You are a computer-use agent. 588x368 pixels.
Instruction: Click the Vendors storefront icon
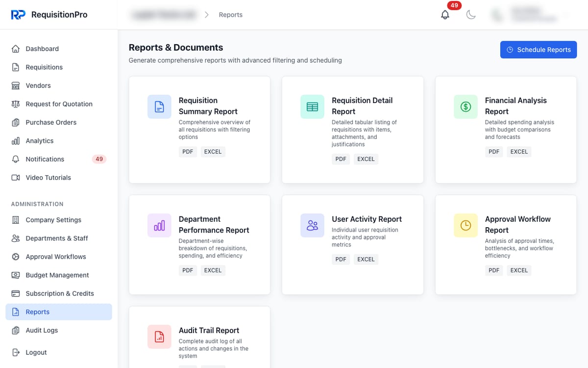(x=16, y=85)
